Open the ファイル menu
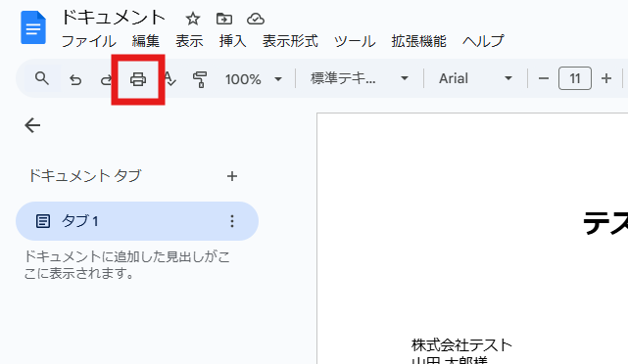628x364 pixels. [x=88, y=41]
